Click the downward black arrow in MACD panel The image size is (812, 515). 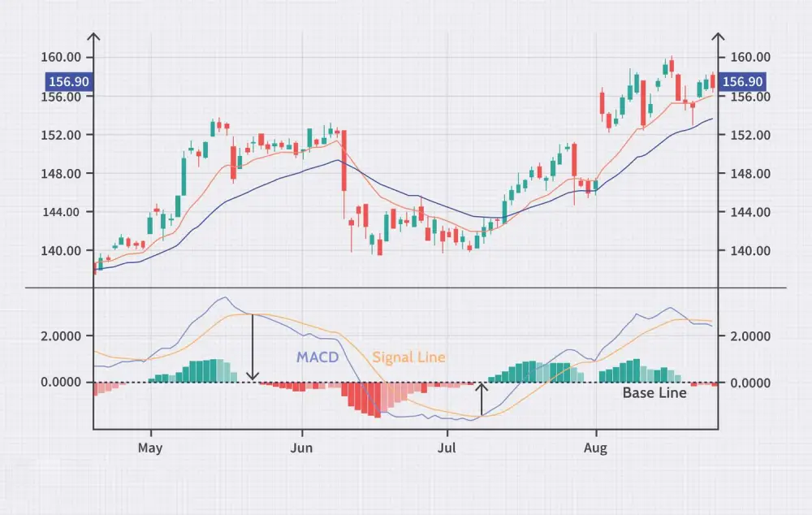253,348
